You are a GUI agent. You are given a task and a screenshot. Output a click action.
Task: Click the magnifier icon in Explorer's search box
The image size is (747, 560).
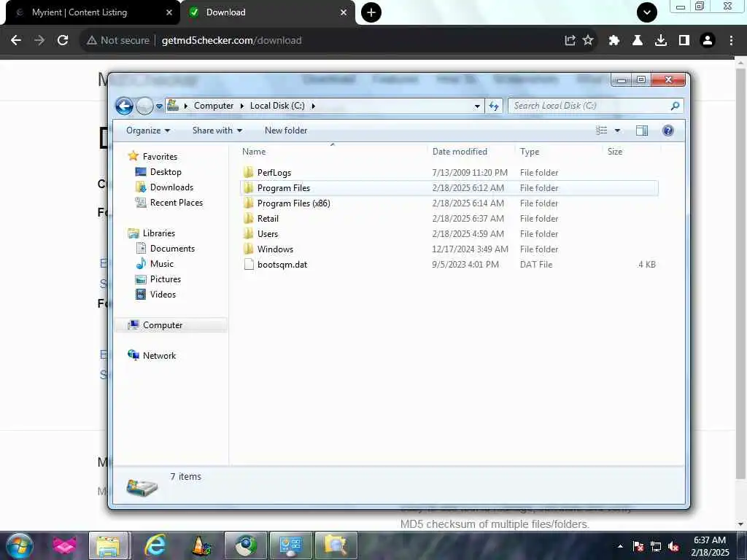coord(675,106)
